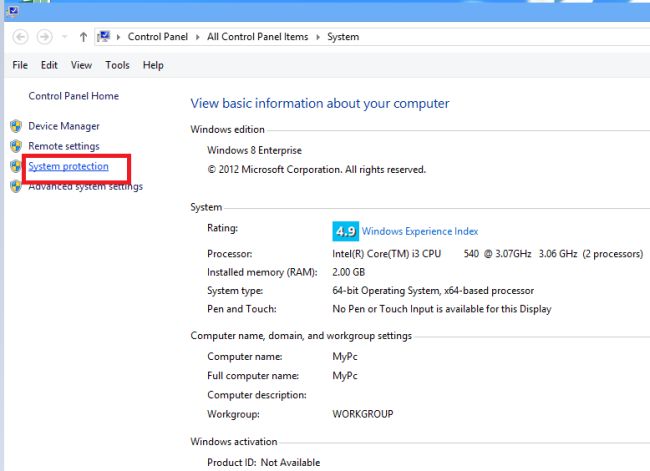Go forward with the Forward arrow button

[44, 37]
